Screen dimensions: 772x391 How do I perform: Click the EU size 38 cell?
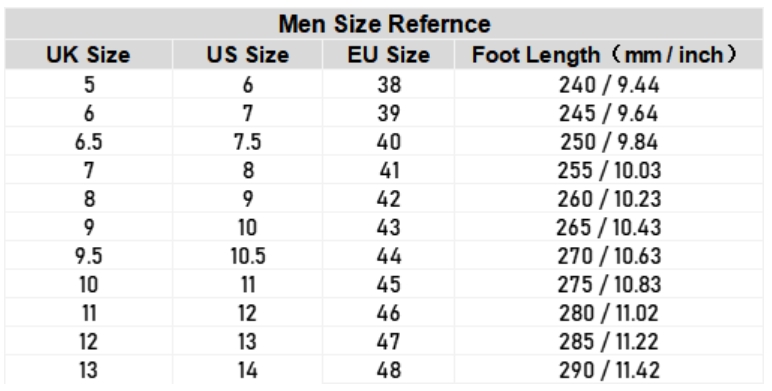[x=388, y=85]
